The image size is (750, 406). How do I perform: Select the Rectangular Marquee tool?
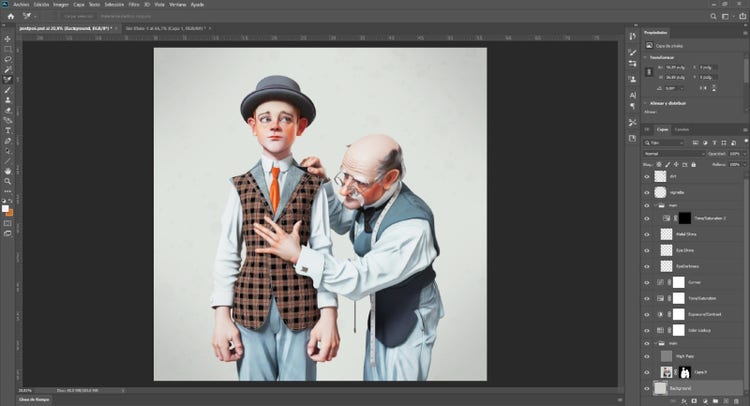coord(8,48)
